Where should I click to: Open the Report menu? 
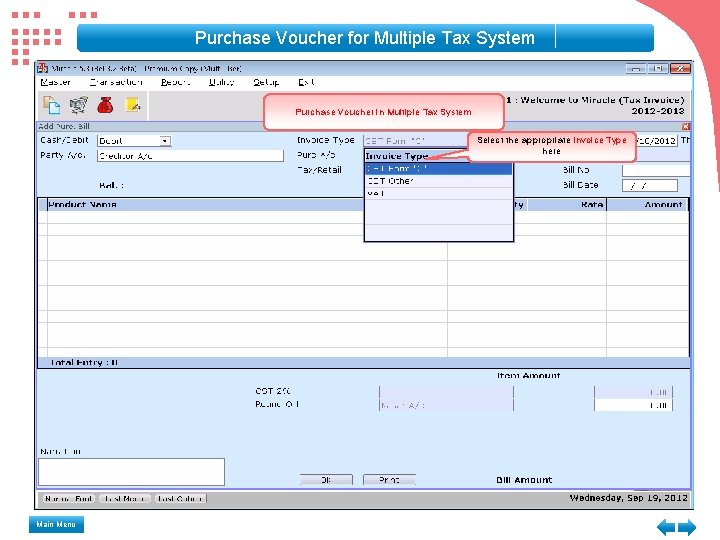click(175, 82)
